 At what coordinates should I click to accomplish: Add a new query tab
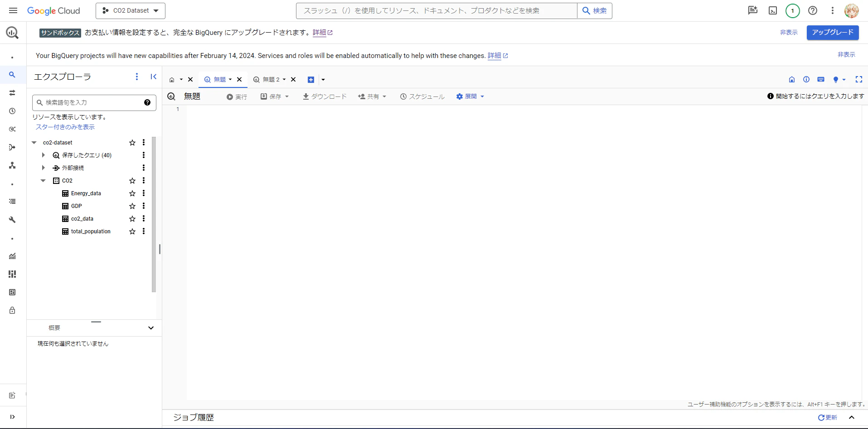[x=311, y=80]
